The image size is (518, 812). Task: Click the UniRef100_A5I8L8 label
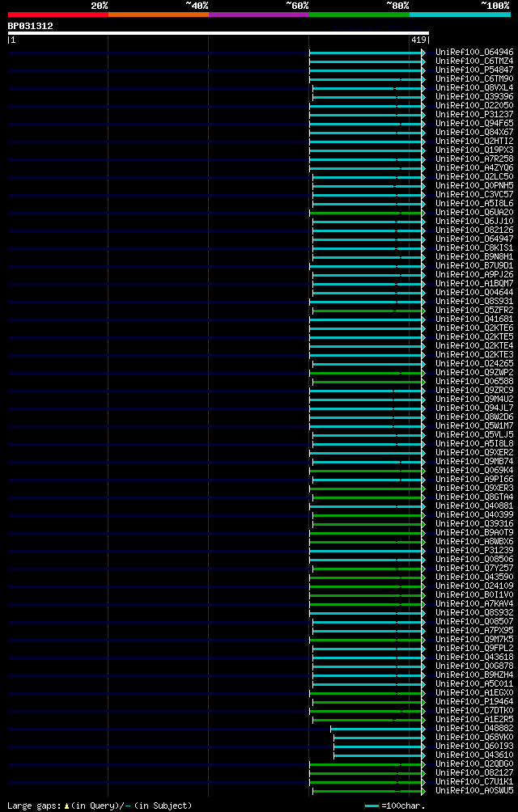click(474, 444)
